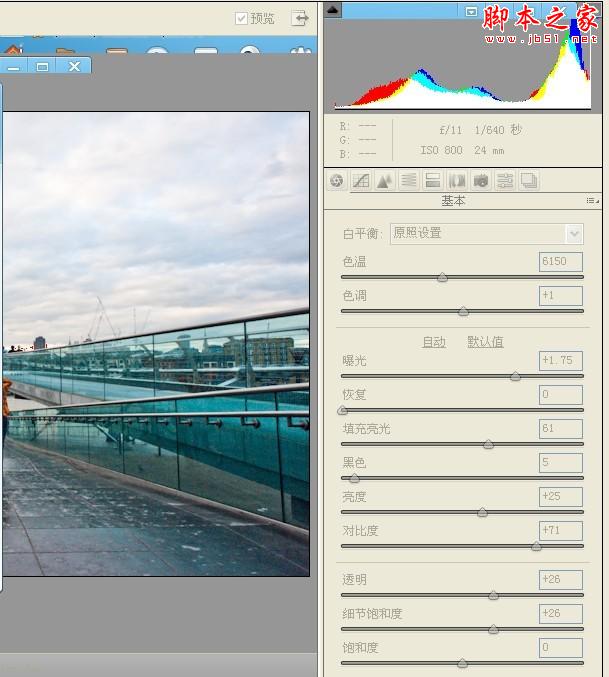Open the Presets tab
Image resolution: width=609 pixels, height=677 pixels.
[x=505, y=180]
